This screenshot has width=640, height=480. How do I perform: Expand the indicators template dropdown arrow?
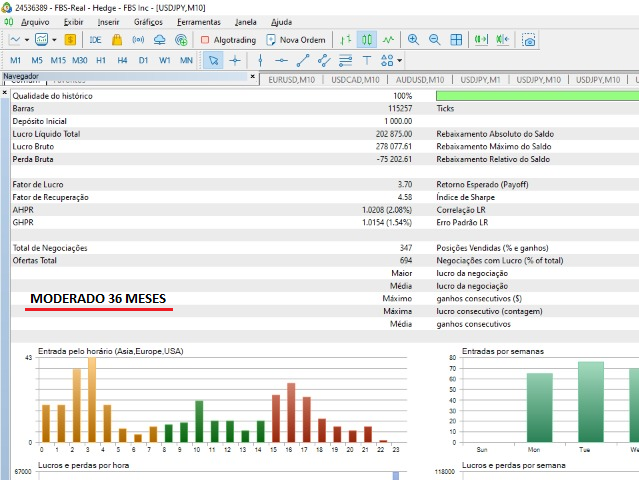pos(54,40)
